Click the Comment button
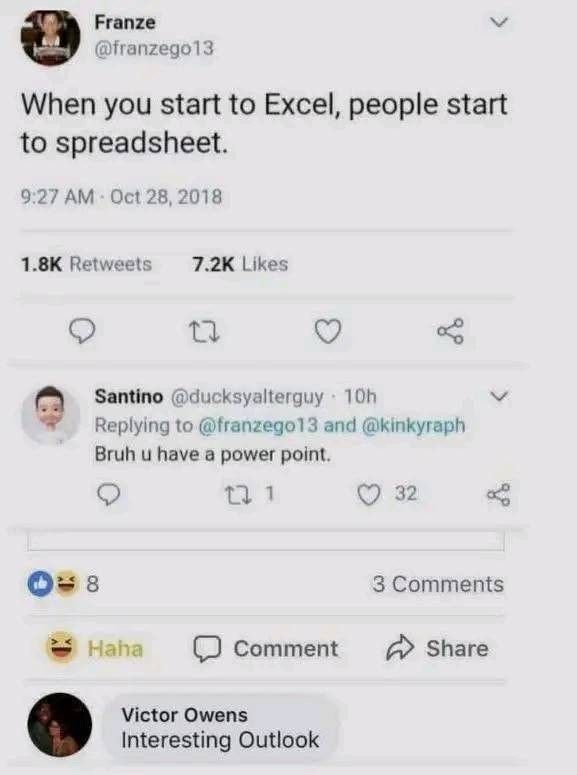Image resolution: width=577 pixels, height=775 pixels. coord(266,648)
